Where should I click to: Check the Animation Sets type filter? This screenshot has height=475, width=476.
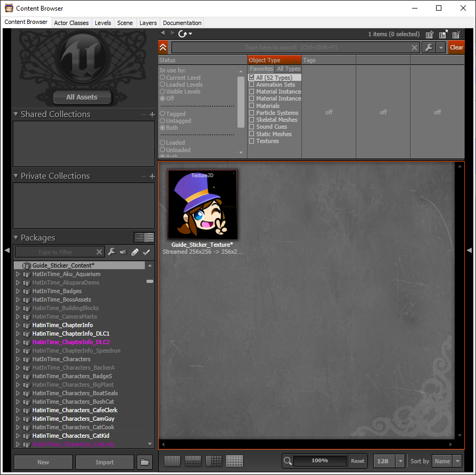tap(252, 85)
